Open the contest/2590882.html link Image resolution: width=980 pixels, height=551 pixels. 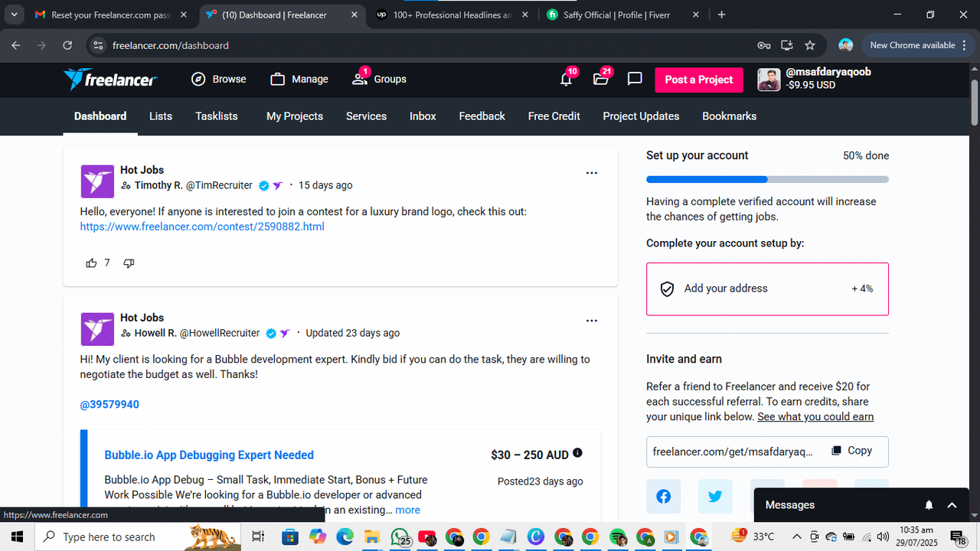tap(202, 227)
